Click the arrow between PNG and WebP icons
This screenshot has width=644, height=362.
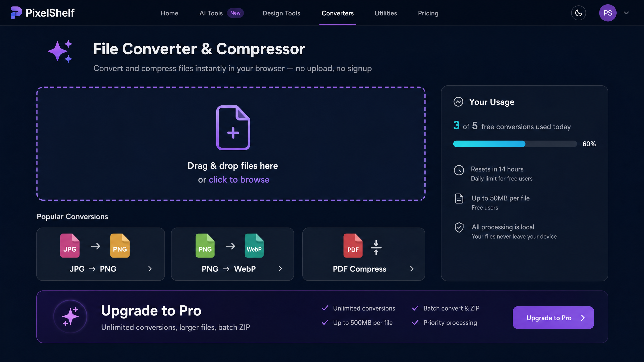point(230,246)
